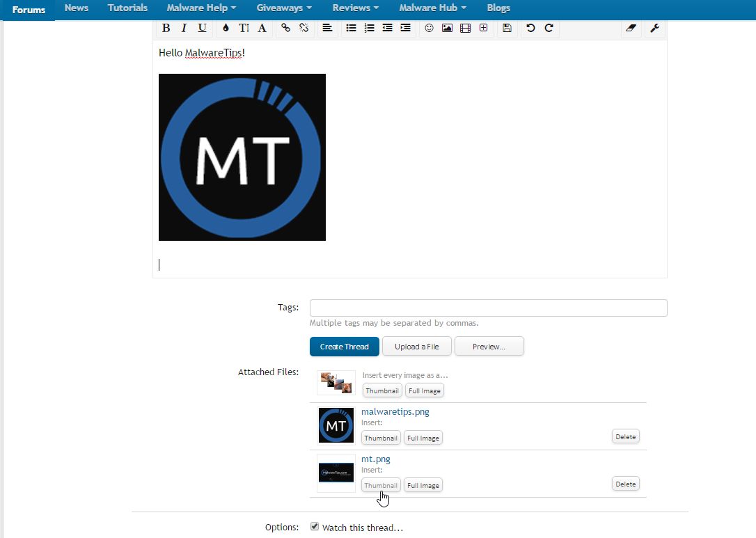Insert every image as Thumbnail
Screen dimensions: 756x538
(382, 390)
